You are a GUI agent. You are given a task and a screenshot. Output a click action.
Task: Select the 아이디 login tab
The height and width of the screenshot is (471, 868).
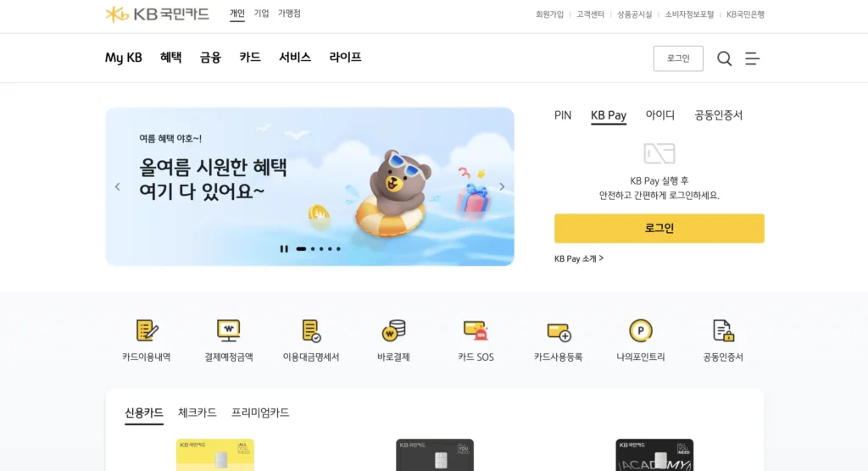click(659, 115)
